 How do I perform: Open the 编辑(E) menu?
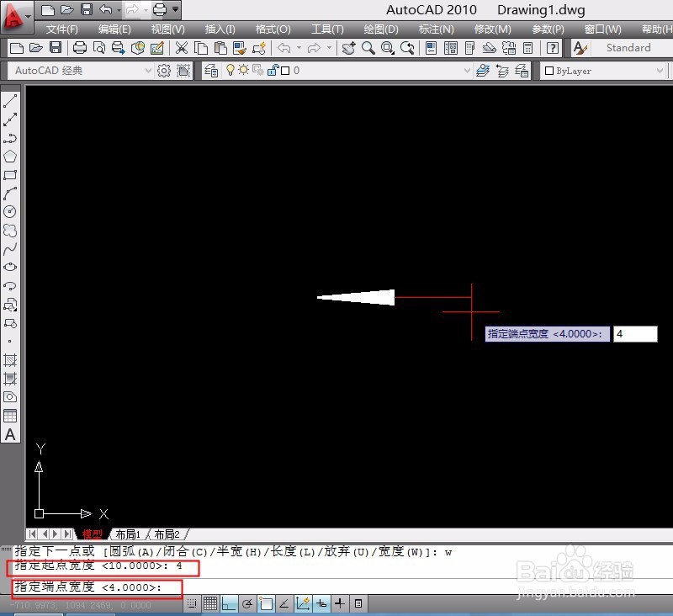click(114, 29)
